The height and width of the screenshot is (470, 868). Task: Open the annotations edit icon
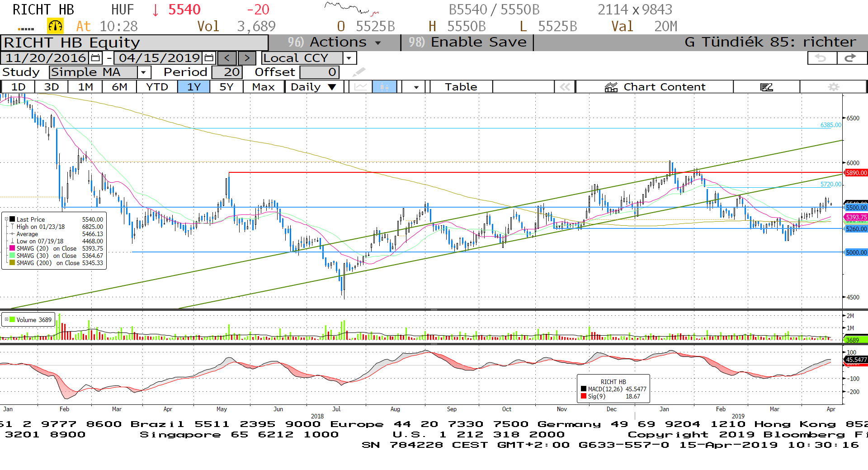(767, 87)
